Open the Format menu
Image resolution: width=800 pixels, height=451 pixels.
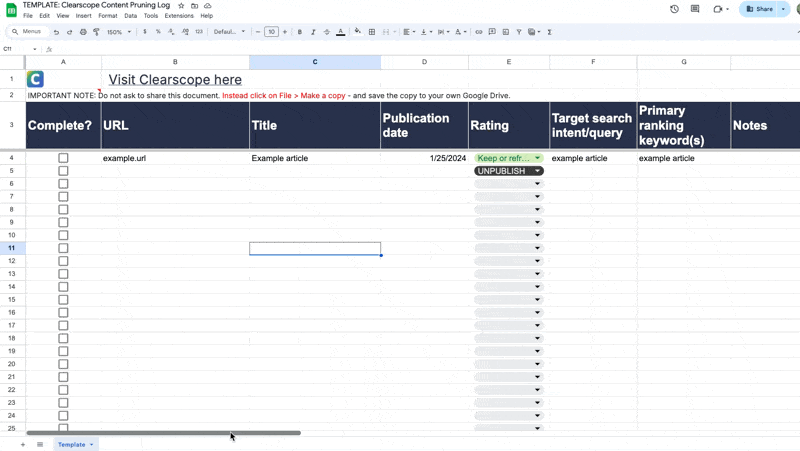pos(108,16)
